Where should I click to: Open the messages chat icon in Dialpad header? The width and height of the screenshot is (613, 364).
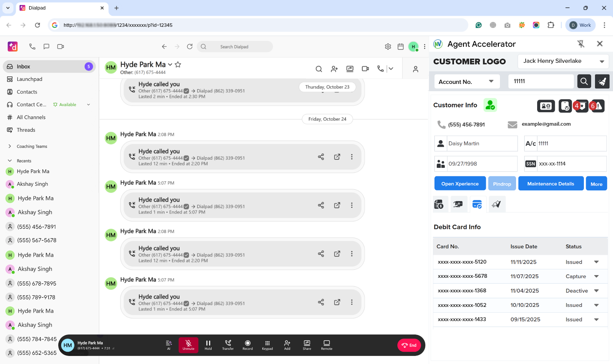46,46
